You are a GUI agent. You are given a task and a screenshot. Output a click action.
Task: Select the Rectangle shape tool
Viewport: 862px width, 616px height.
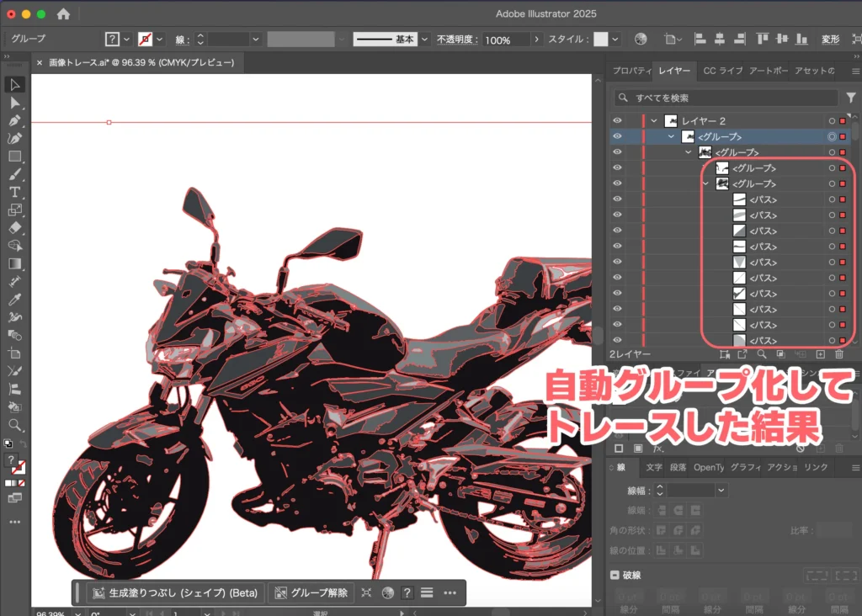[x=14, y=157]
